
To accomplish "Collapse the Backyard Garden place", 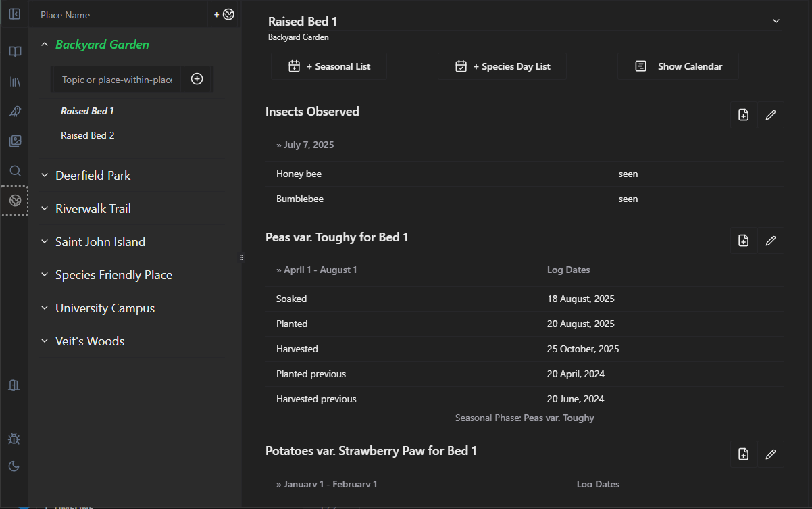I will coord(45,45).
